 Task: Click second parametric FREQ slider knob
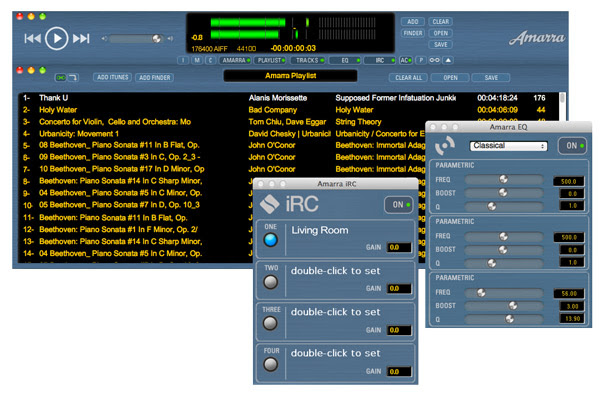coord(503,236)
